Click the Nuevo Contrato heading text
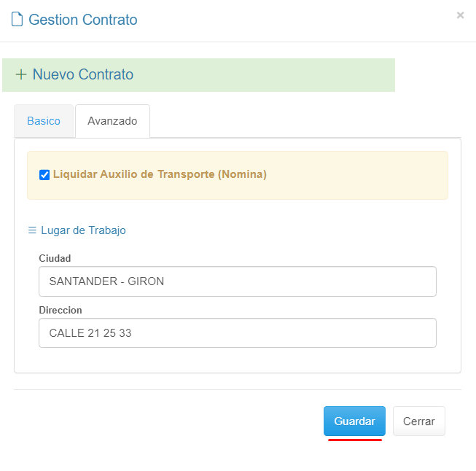 click(x=83, y=74)
